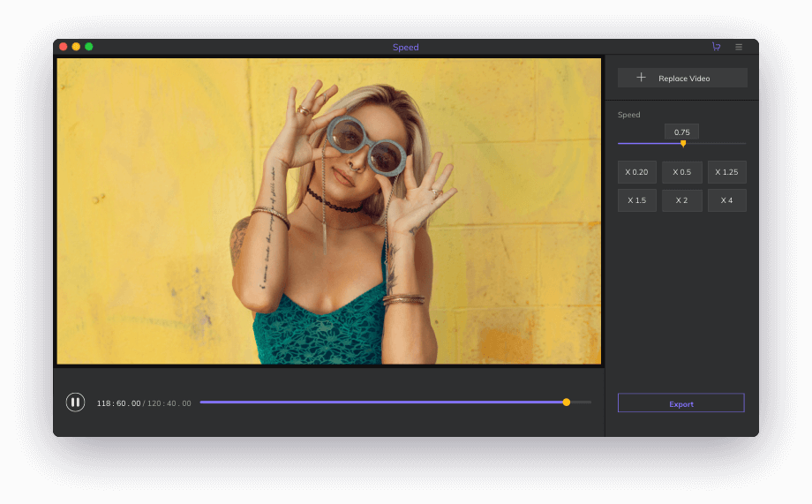812x504 pixels.
Task: Select the X 0.20 speed preset
Action: [x=636, y=172]
